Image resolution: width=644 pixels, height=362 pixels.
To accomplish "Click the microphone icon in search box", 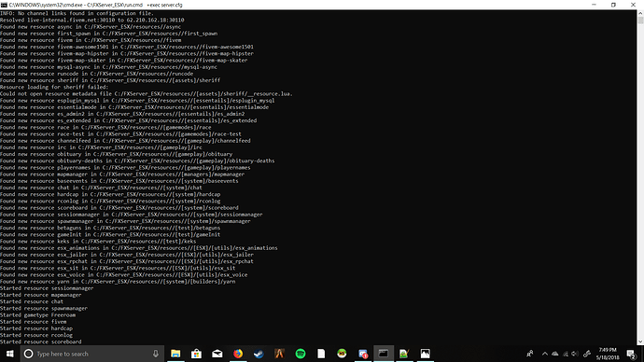I will coord(156,354).
